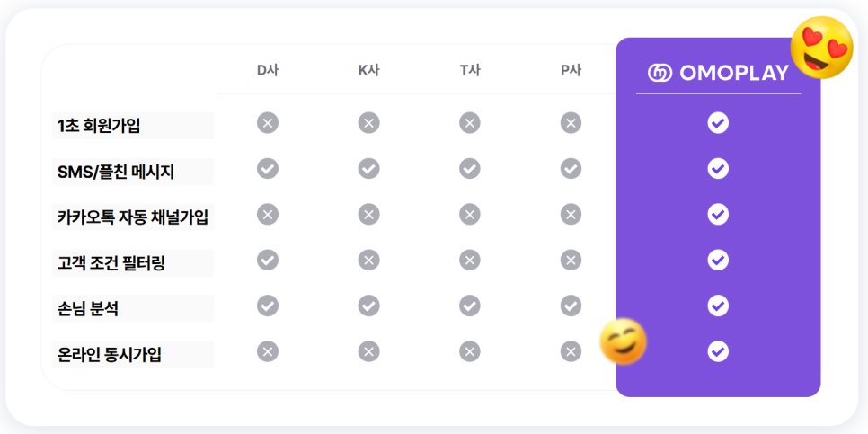The height and width of the screenshot is (434, 868).
Task: Select the P사 column header
Action: 571,71
